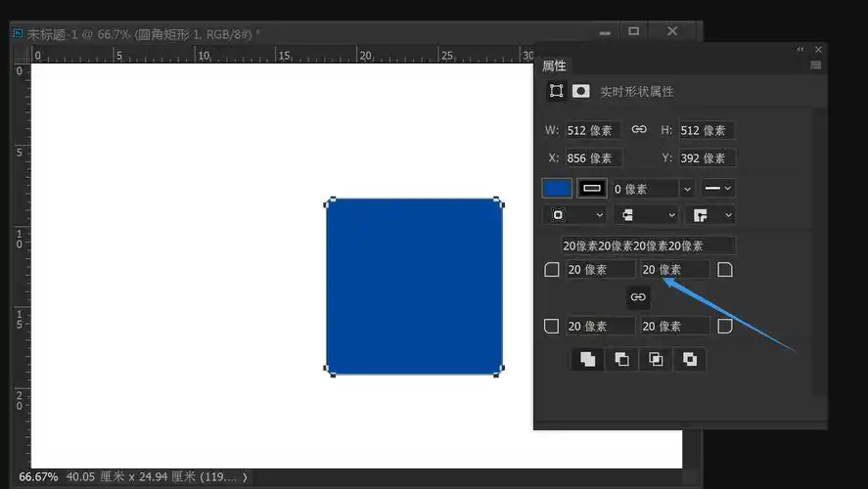Open the blue fill color swatch
Image resolution: width=868 pixels, height=489 pixels.
[x=557, y=188]
